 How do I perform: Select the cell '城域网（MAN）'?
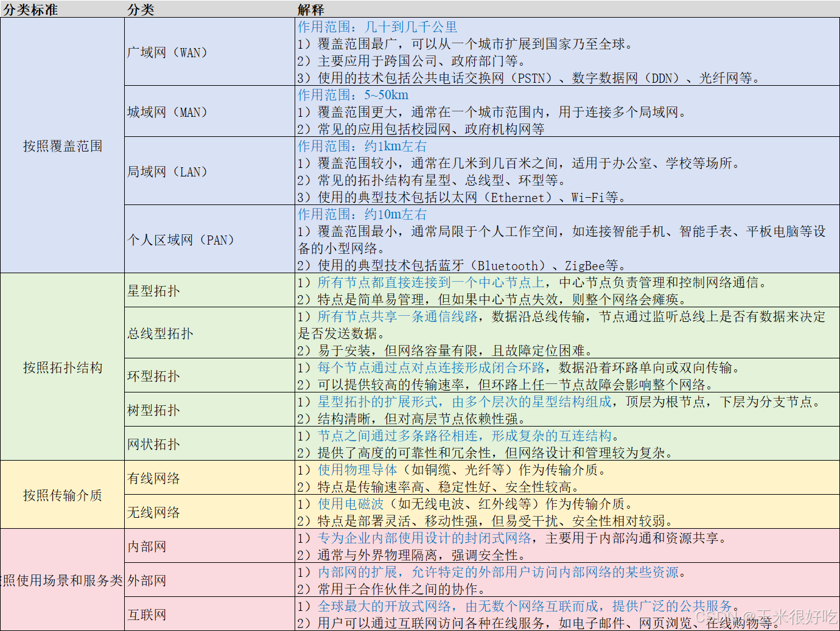coord(209,111)
